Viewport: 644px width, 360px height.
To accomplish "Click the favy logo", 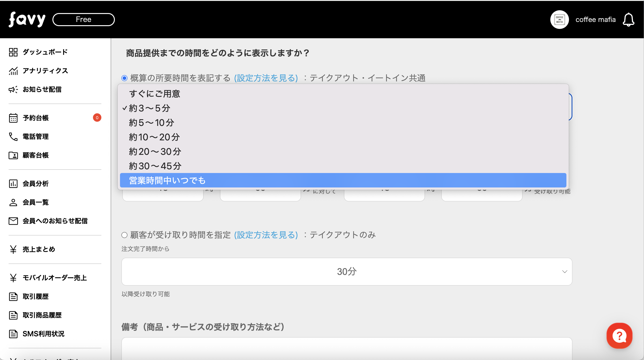I will 27,20.
